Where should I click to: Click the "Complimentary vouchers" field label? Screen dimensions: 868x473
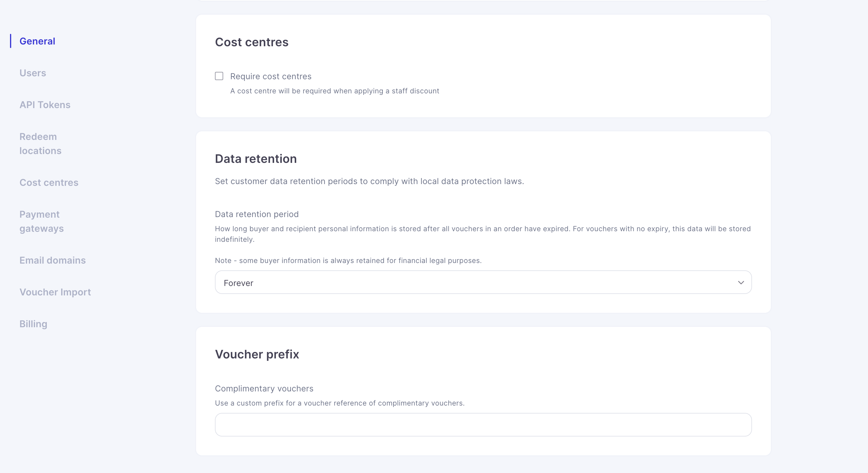point(264,389)
